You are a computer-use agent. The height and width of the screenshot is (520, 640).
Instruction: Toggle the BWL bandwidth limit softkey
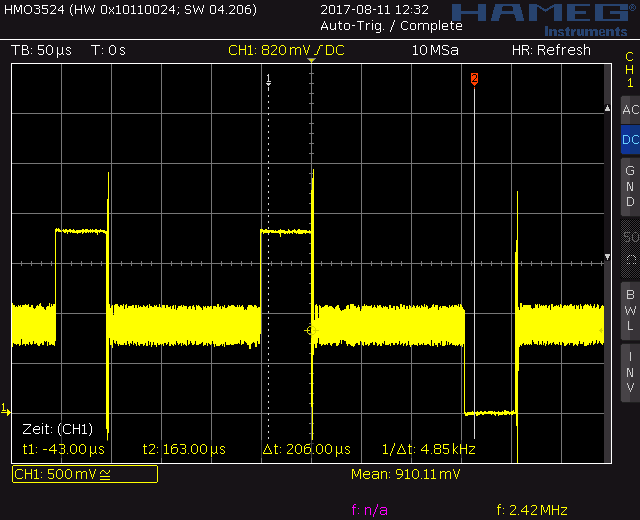[x=630, y=311]
